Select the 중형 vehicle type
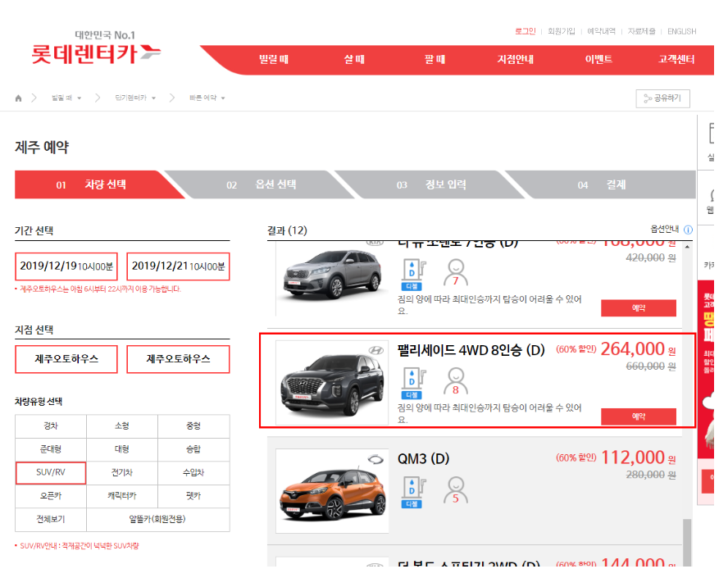 pyautogui.click(x=193, y=426)
